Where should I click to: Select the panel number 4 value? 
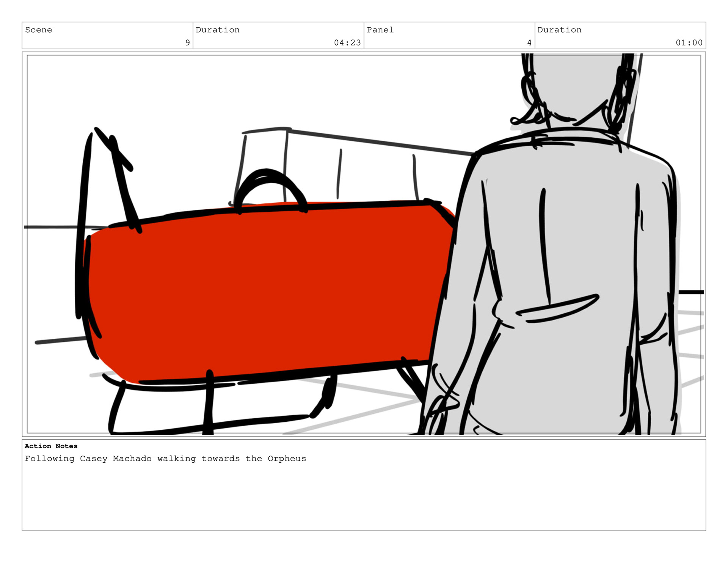(529, 43)
